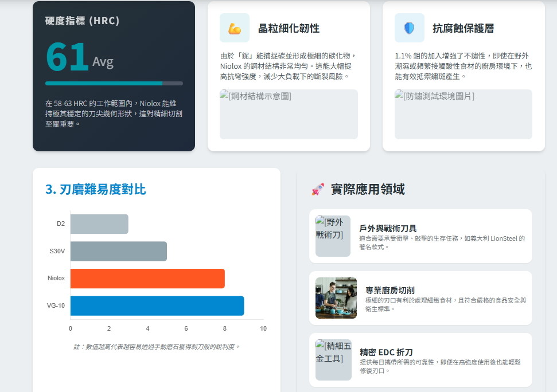This screenshot has height=392, width=557.
Task: Select the 精密 EDC 折刀 heading
Action: pyautogui.click(x=386, y=352)
